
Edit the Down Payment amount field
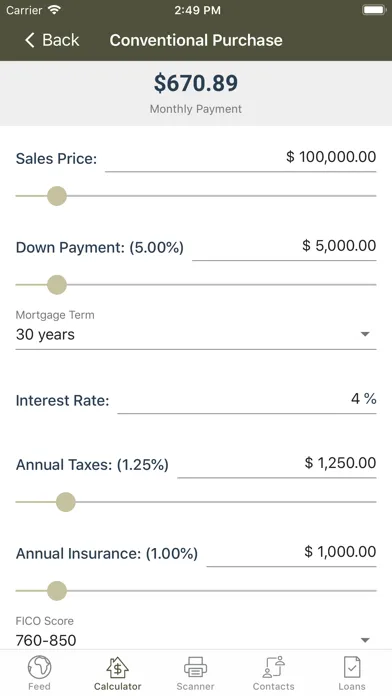click(284, 247)
